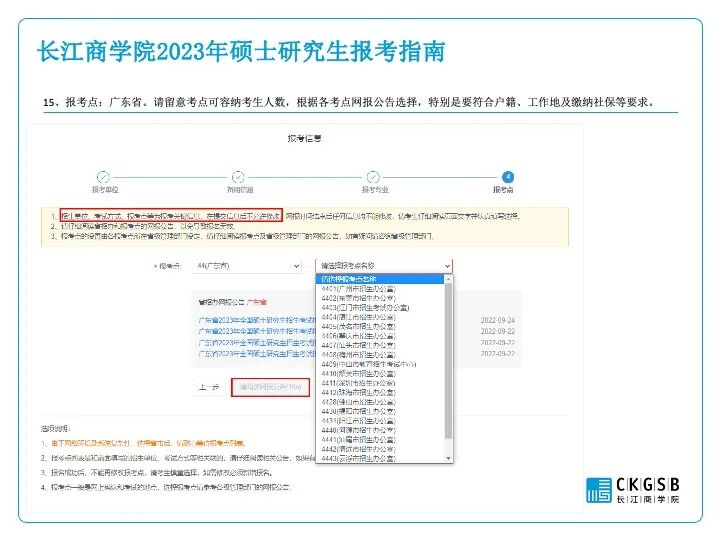
Task: Click the 上一步 previous step button
Action: 209,387
